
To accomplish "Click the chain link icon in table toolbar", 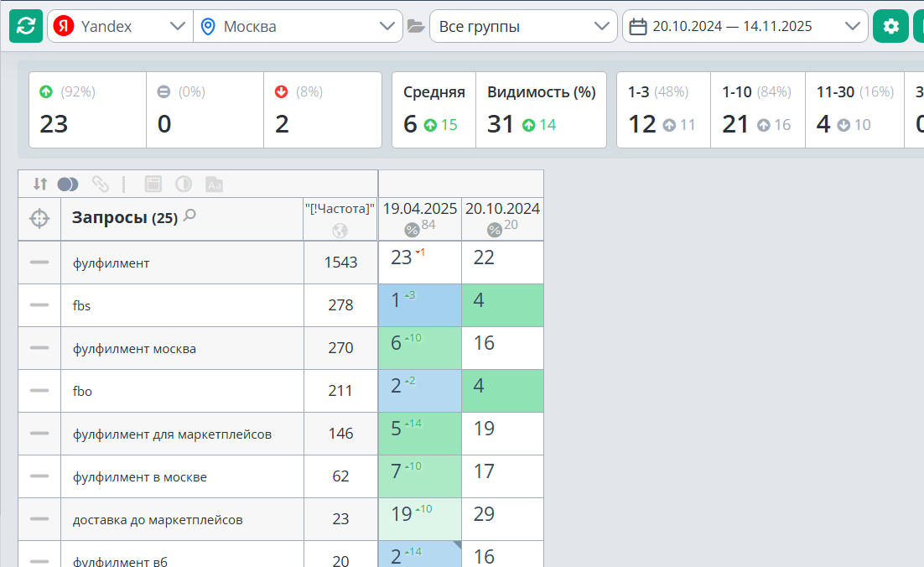I will click(x=101, y=185).
